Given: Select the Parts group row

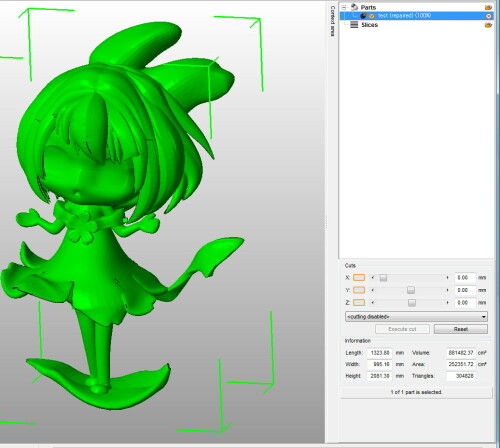Looking at the screenshot, I should pyautogui.click(x=417, y=7).
